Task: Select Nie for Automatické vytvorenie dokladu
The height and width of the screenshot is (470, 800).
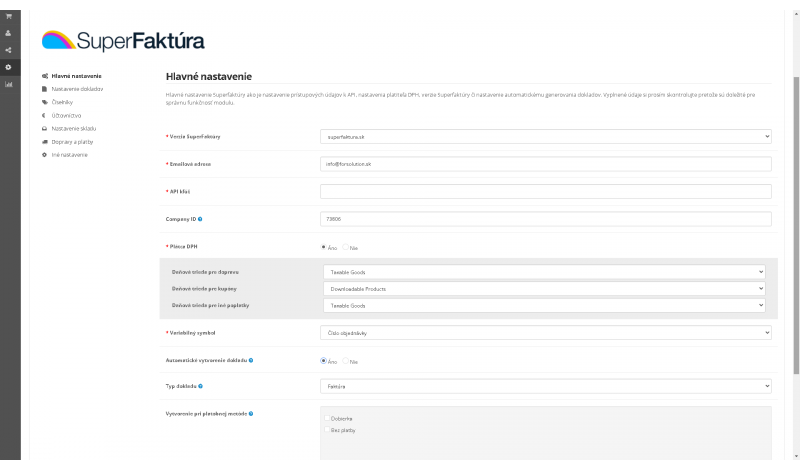Action: [345, 361]
